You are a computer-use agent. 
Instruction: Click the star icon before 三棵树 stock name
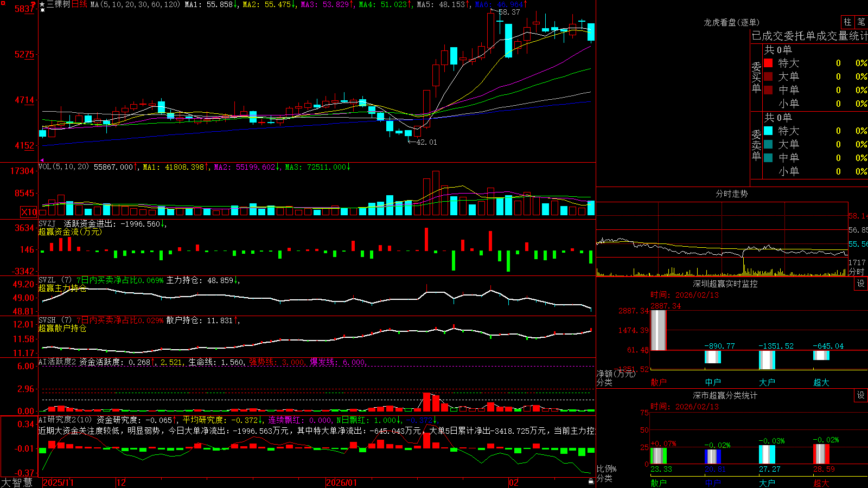point(42,4)
